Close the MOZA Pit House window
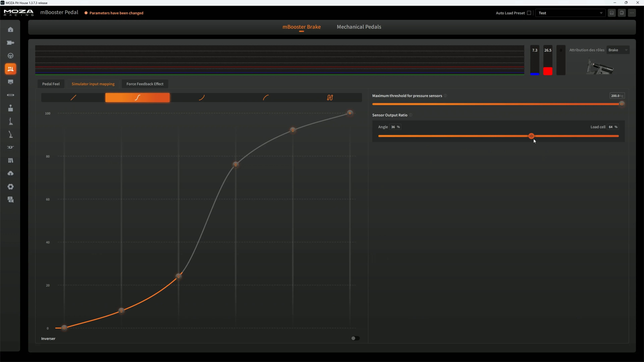 click(x=638, y=3)
